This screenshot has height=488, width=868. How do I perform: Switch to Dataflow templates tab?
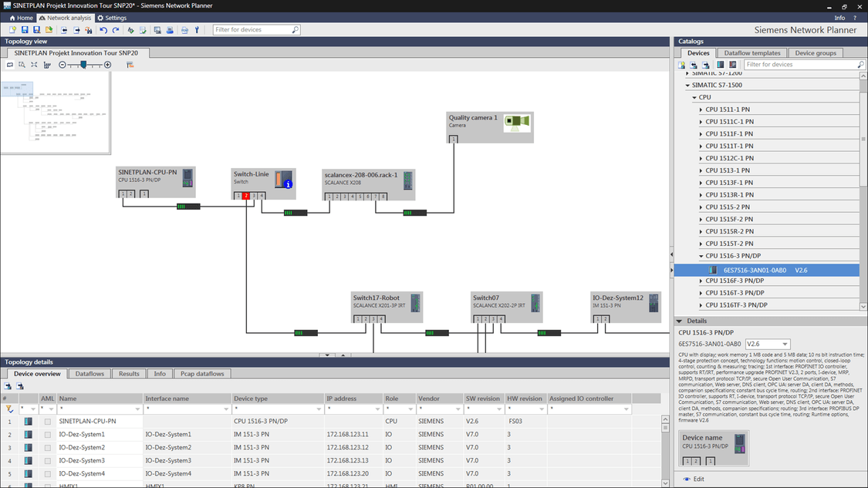[x=751, y=53]
